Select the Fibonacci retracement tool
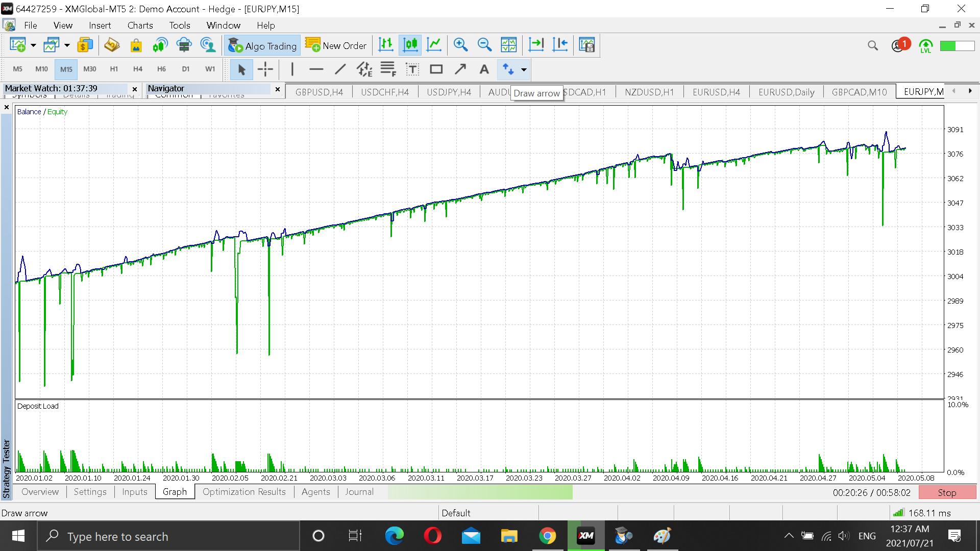The width and height of the screenshot is (980, 551). [x=388, y=69]
